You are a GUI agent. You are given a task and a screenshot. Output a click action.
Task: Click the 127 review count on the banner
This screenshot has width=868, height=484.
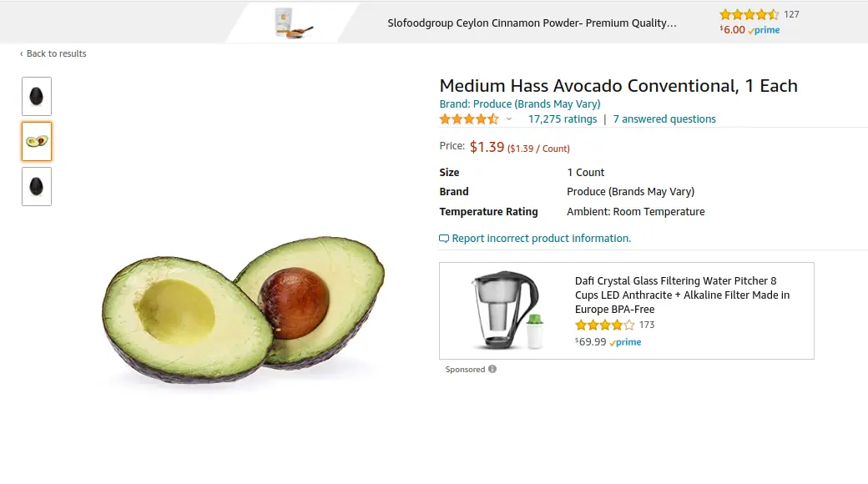click(789, 14)
